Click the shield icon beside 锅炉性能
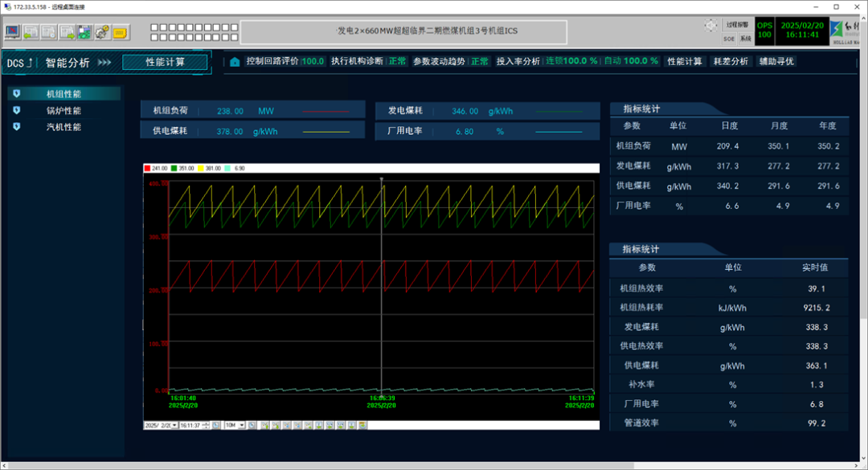The image size is (868, 470). coord(17,111)
